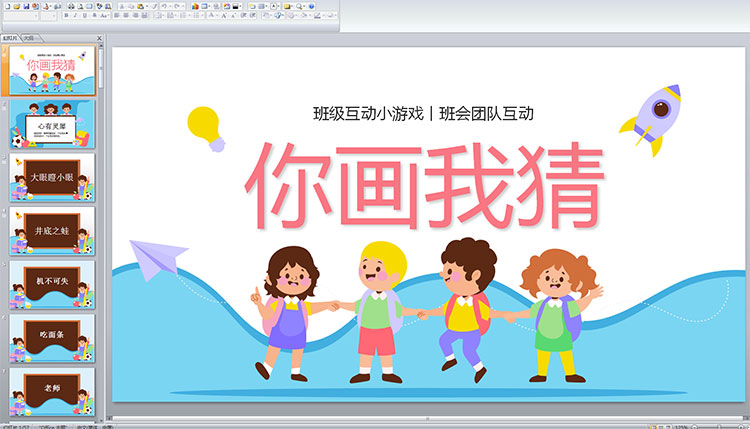Open the font name combo box
Image resolution: width=750 pixels, height=429 pixels.
point(21,16)
